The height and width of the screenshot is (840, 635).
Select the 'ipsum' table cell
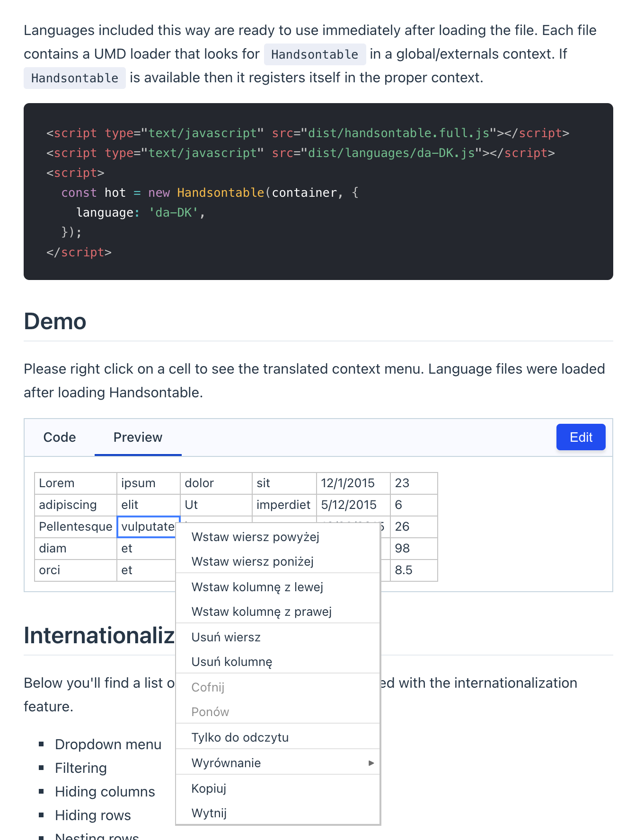(149, 483)
